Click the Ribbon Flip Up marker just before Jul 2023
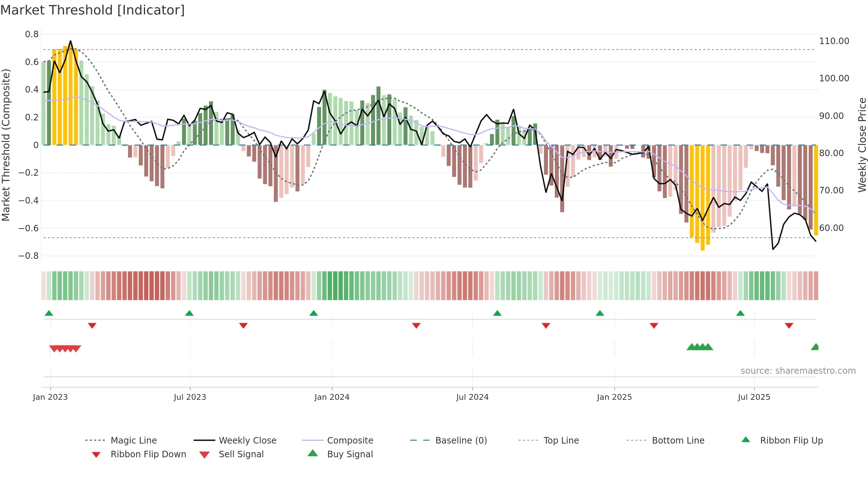 tap(189, 313)
